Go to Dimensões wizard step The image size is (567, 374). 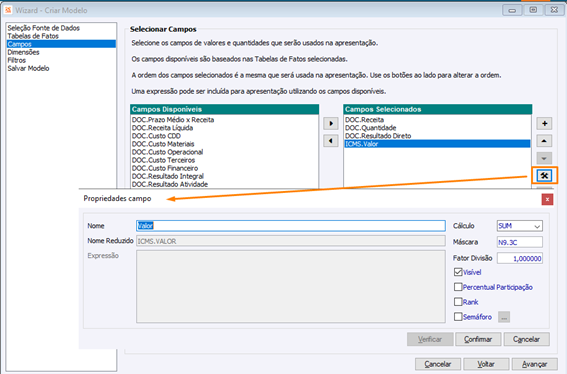coord(23,52)
